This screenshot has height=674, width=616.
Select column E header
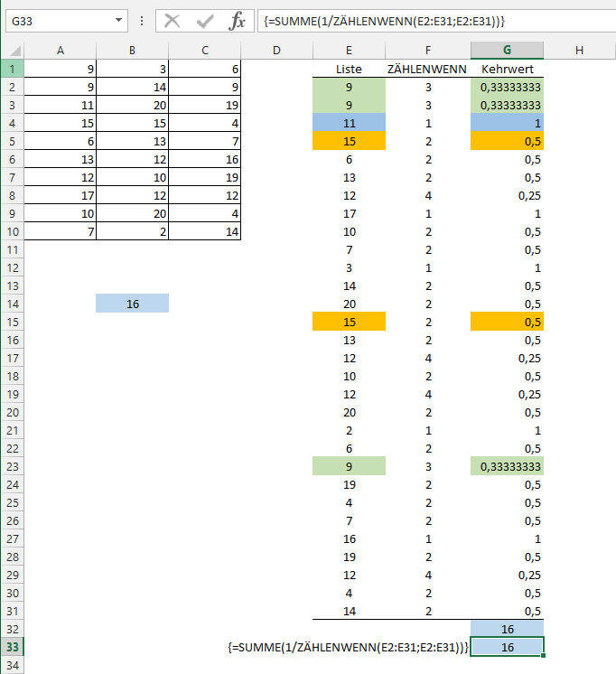point(349,50)
